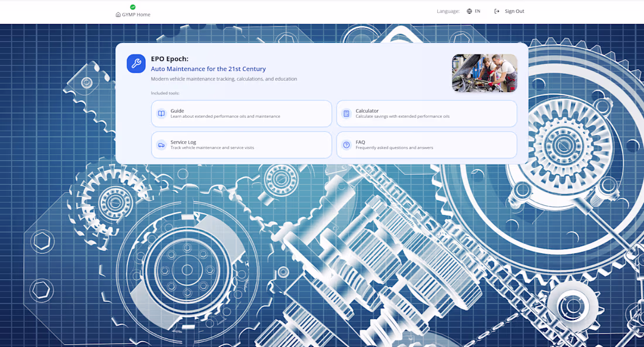Open the Service Log tool card
The height and width of the screenshot is (347, 644).
coord(241,145)
